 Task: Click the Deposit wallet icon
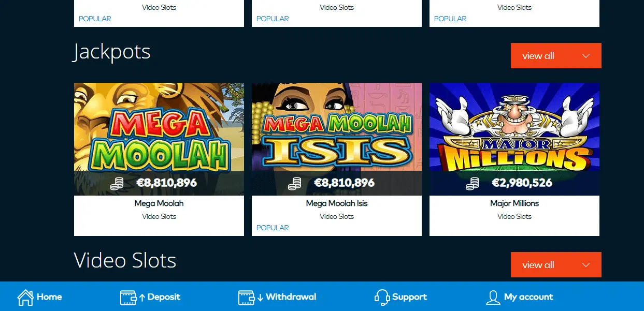point(128,297)
